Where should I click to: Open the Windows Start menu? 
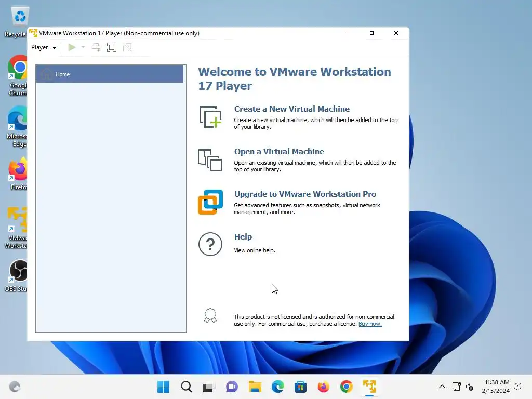(164, 387)
